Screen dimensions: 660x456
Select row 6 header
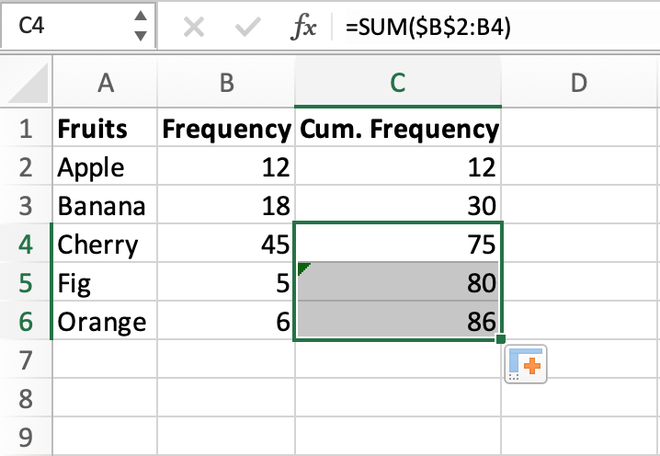[26, 321]
